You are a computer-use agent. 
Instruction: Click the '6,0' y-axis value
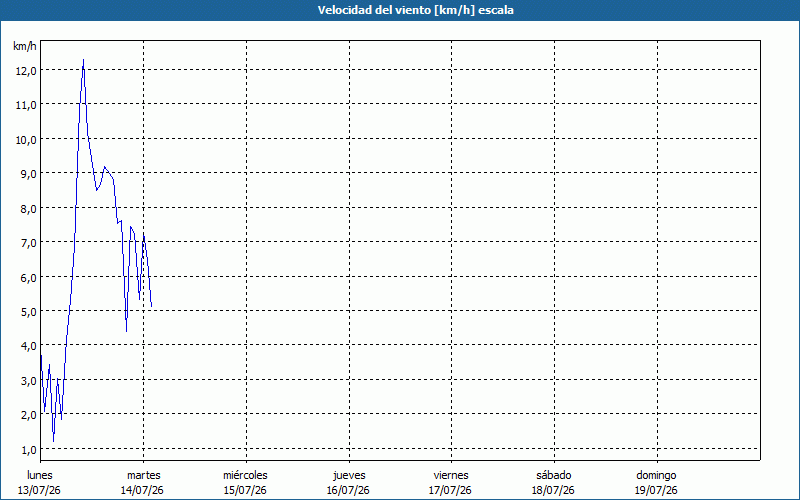pyautogui.click(x=29, y=278)
